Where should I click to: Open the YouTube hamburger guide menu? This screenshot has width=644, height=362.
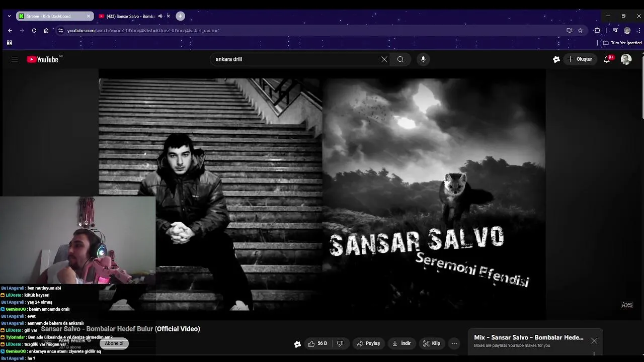click(x=15, y=59)
